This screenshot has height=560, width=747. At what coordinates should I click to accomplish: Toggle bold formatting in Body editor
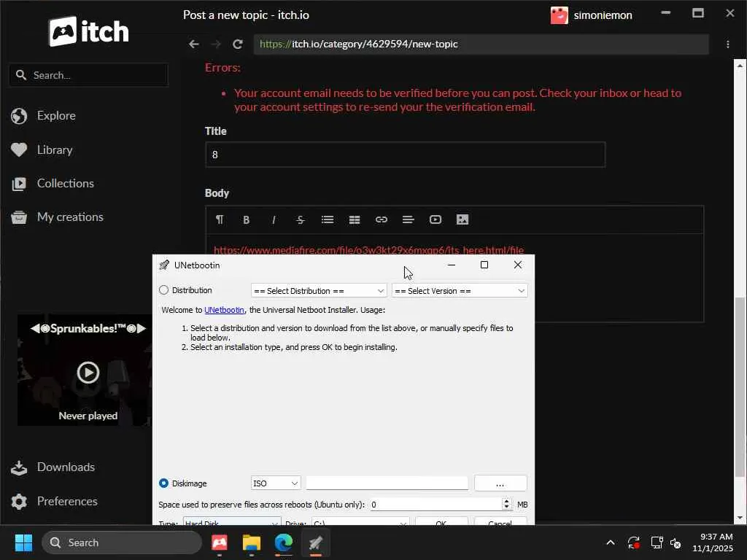247,219
